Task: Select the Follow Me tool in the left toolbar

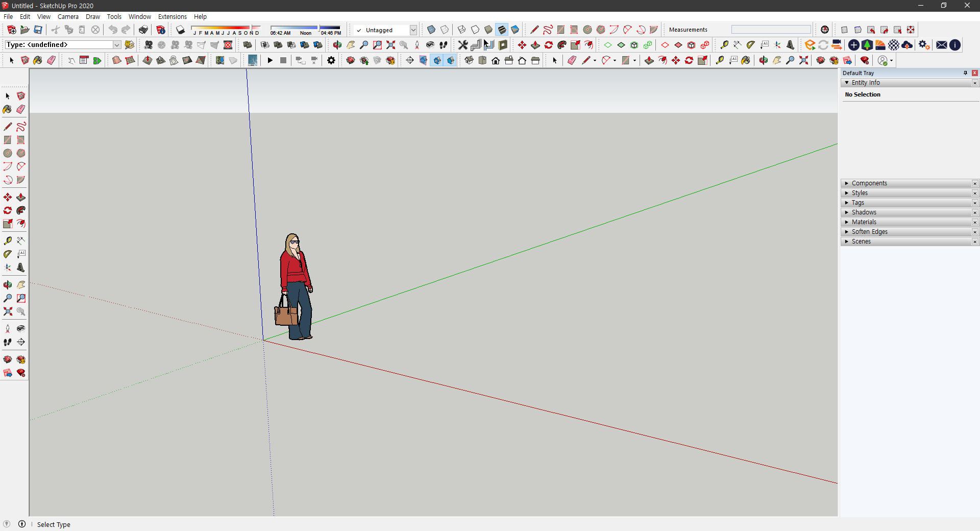Action: tap(21, 210)
